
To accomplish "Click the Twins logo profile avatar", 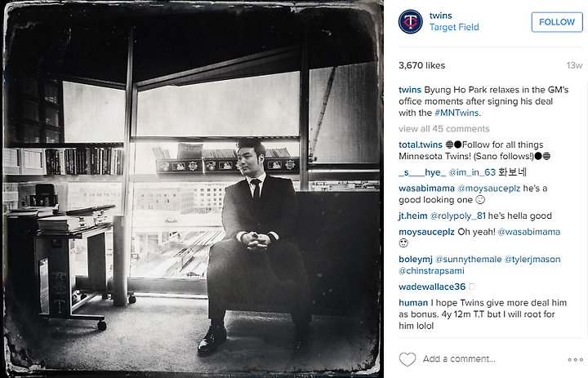I will (410, 22).
